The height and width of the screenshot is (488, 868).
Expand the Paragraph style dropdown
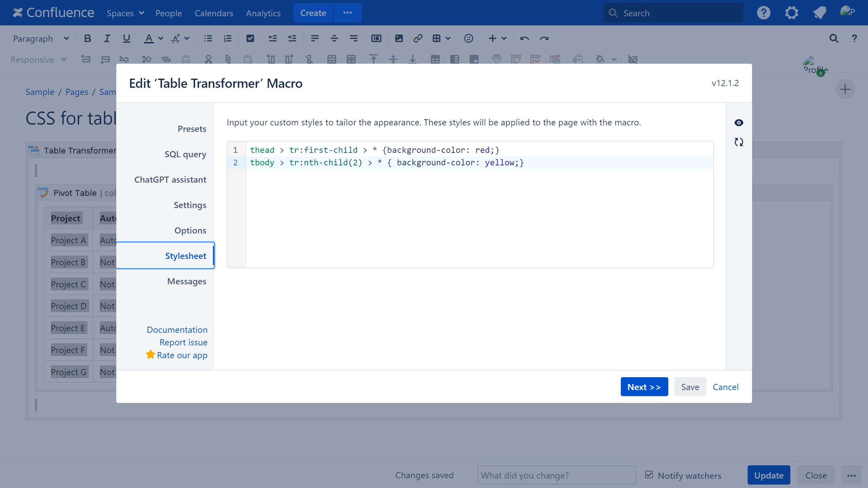(x=41, y=39)
